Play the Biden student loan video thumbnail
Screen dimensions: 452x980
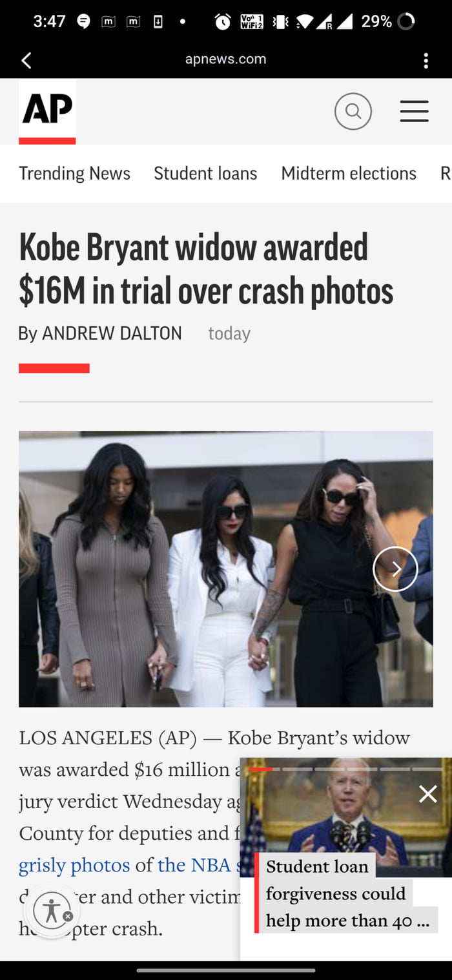click(x=346, y=817)
